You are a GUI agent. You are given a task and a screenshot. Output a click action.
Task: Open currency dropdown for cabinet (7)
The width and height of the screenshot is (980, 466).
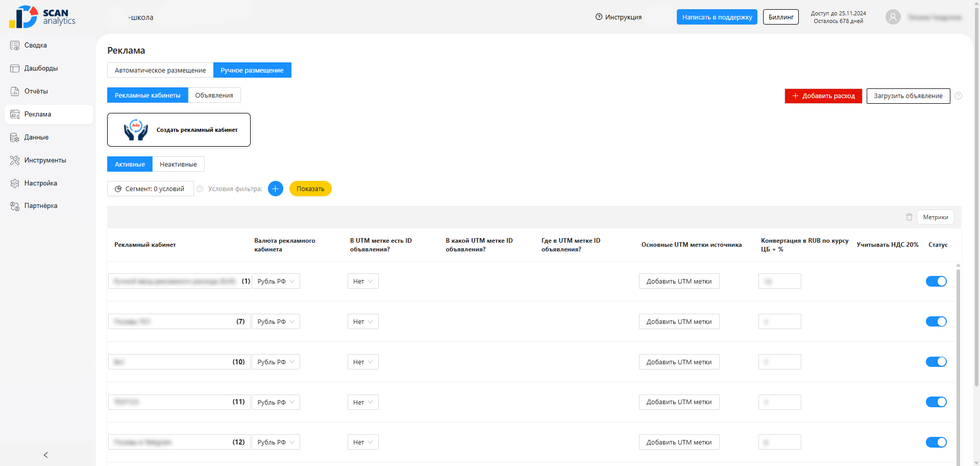pyautogui.click(x=276, y=321)
